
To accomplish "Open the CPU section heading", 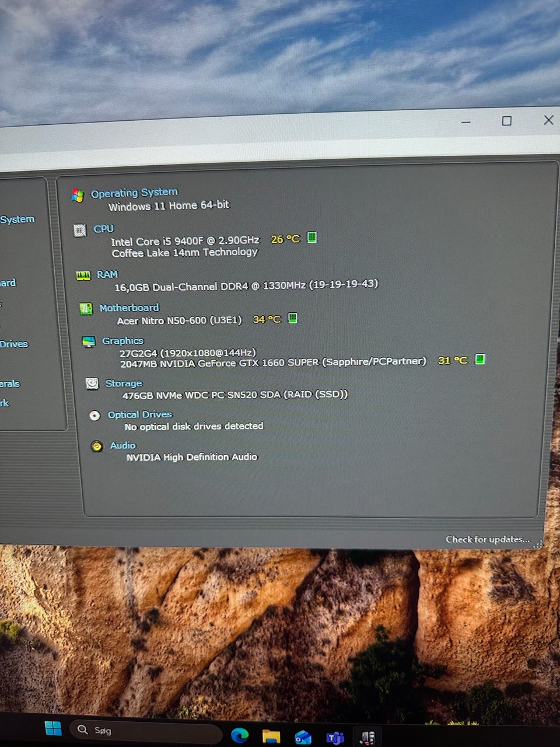I will pyautogui.click(x=103, y=229).
